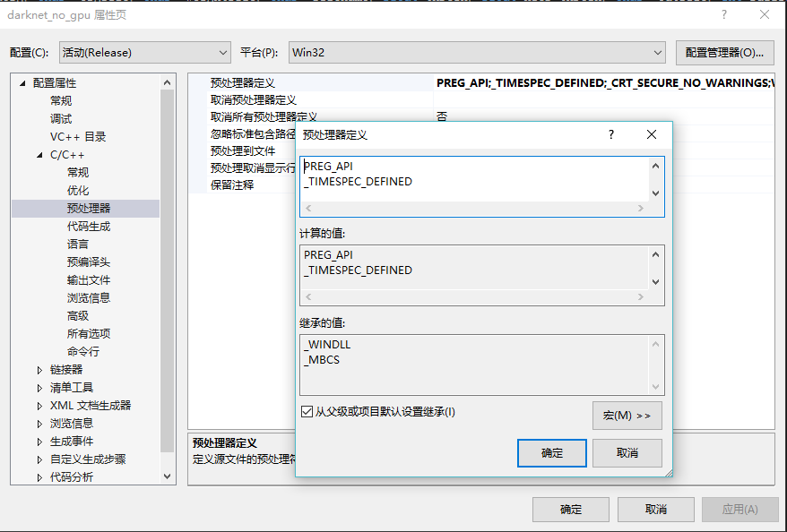787x532 pixels.
Task: Expand the 链接器 tree node
Action: [39, 370]
